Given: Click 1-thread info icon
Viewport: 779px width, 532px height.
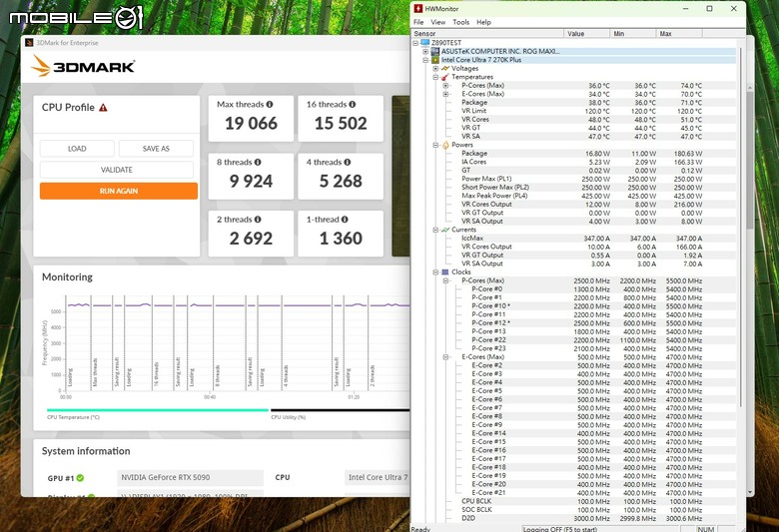Looking at the screenshot, I should (345, 219).
